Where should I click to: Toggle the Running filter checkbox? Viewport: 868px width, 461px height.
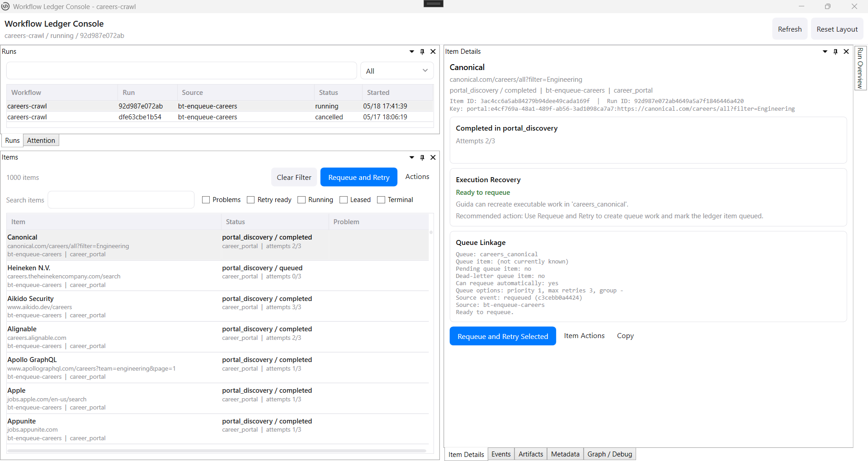pos(302,200)
